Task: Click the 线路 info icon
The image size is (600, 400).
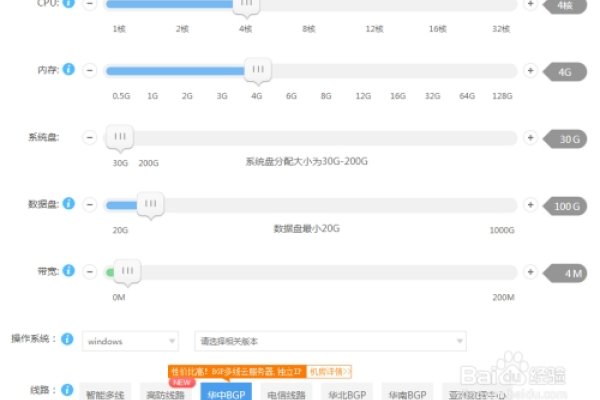Action: pos(67,390)
